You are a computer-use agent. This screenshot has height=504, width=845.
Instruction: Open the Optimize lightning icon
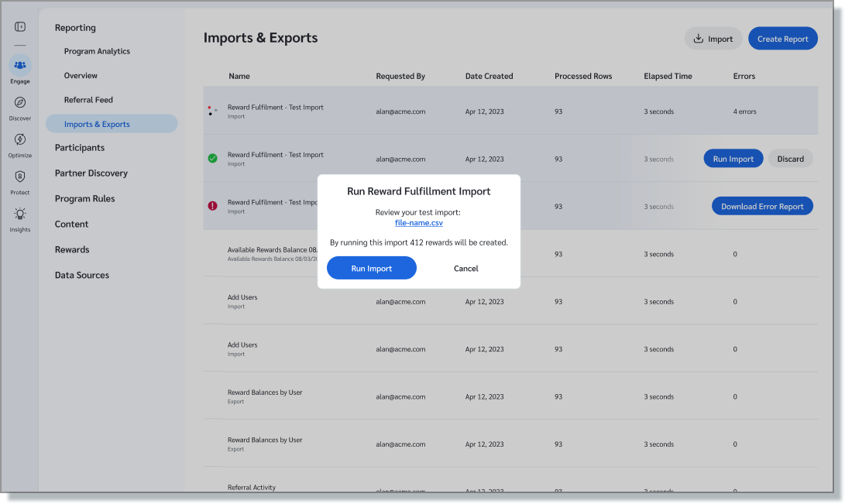point(20,139)
